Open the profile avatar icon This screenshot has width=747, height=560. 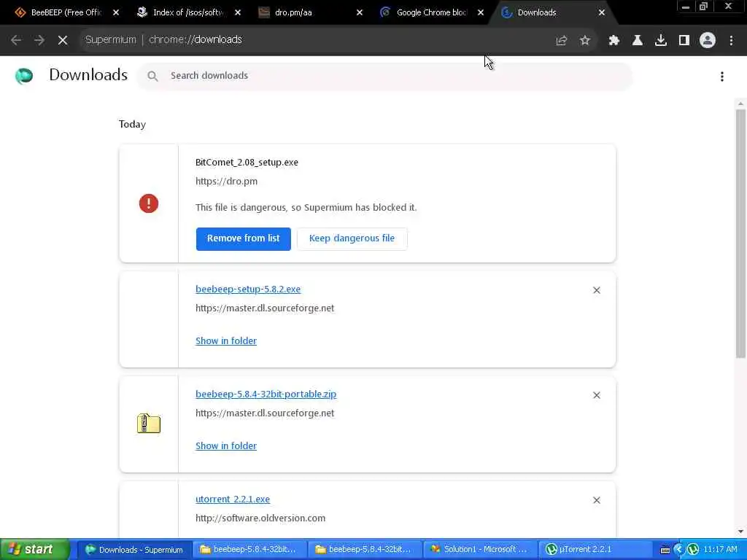708,40
